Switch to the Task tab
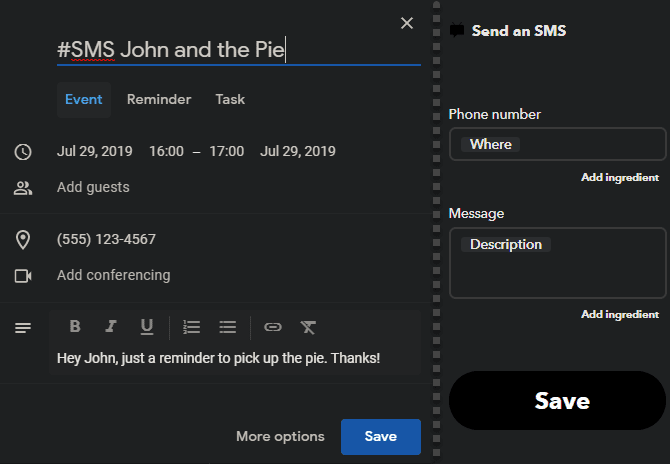The image size is (670, 464). 230,99
